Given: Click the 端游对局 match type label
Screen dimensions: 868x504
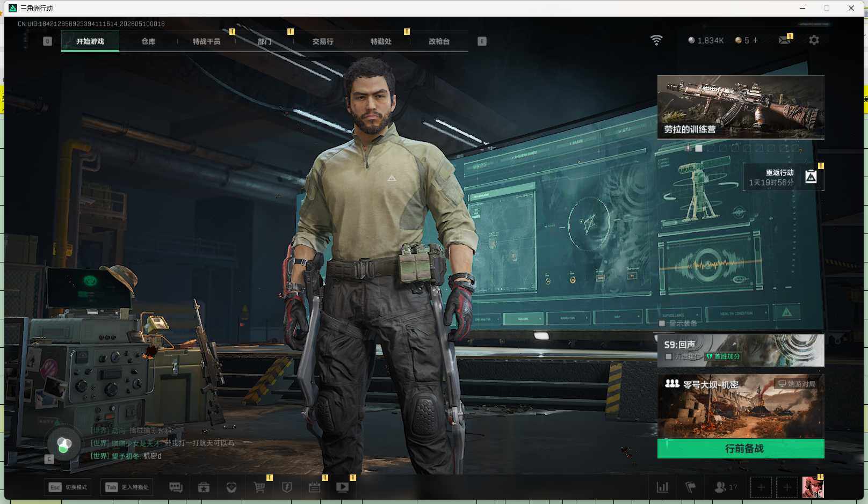Looking at the screenshot, I should [x=797, y=384].
